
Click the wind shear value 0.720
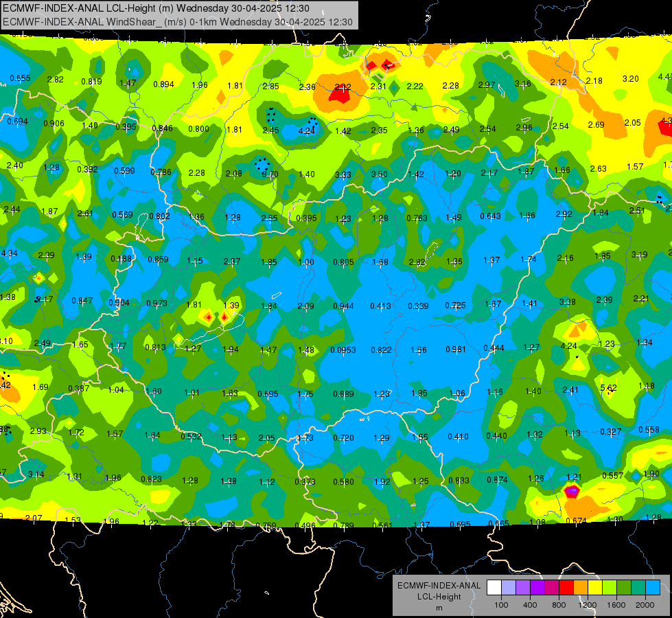(343, 437)
